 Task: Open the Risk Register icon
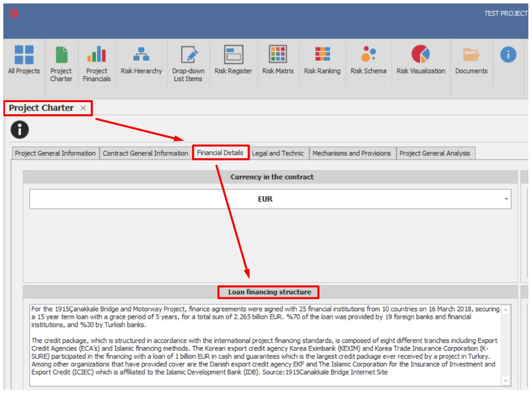tap(233, 55)
